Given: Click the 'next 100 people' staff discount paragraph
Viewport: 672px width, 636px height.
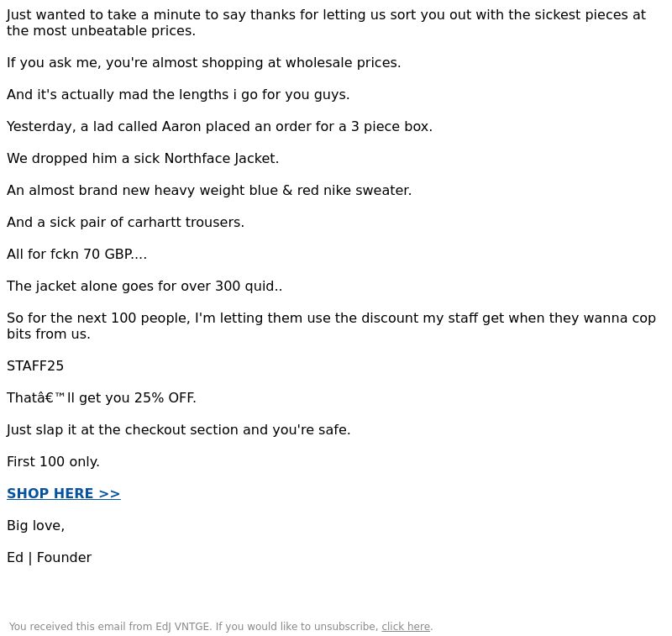Looking at the screenshot, I should 331,326.
